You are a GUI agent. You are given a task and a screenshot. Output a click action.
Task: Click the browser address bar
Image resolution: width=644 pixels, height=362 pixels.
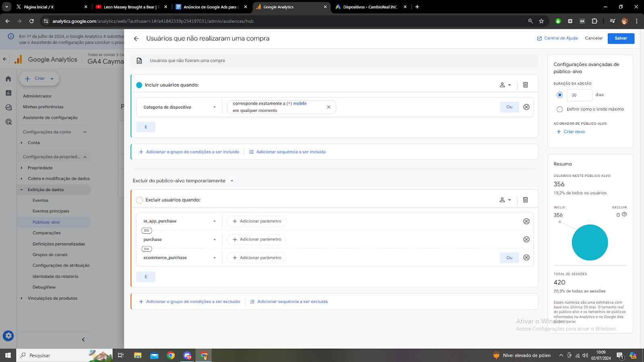click(x=282, y=21)
